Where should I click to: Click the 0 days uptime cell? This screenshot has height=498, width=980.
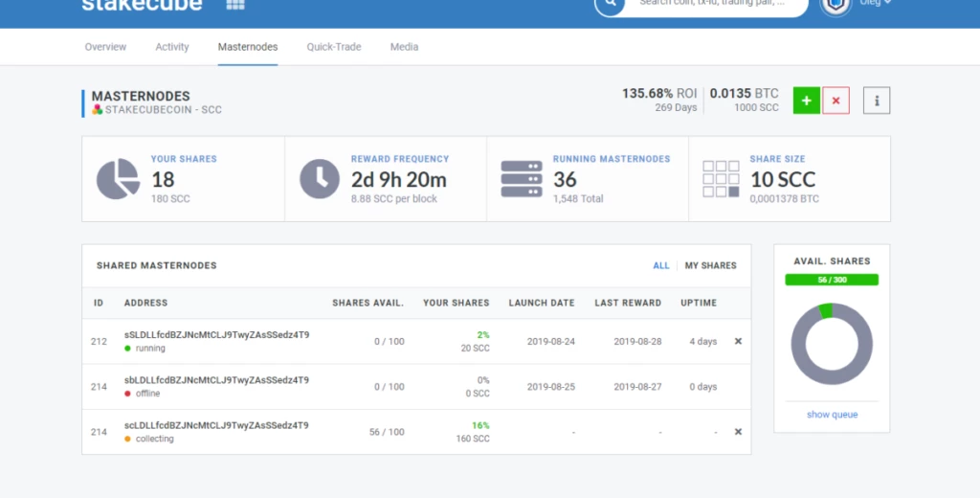tap(703, 387)
